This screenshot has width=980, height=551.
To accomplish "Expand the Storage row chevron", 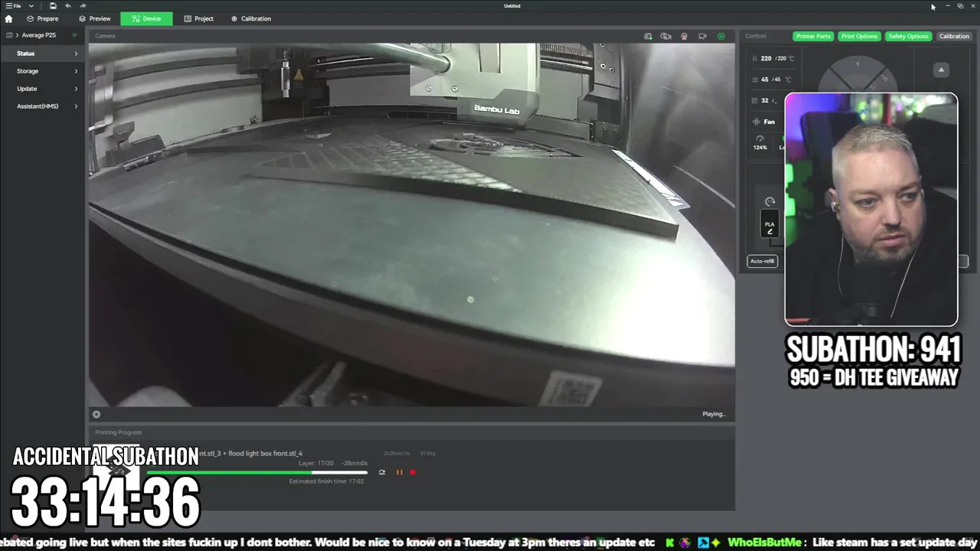I will (x=76, y=71).
